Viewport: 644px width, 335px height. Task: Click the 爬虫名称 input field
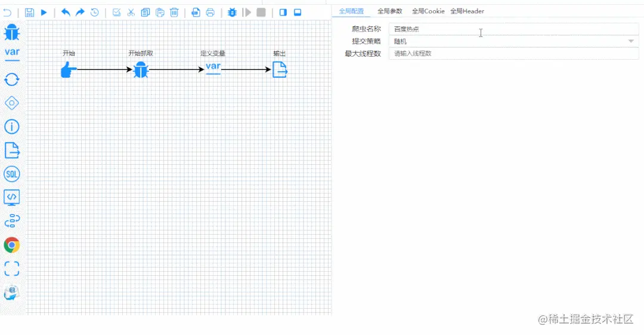[x=513, y=29]
